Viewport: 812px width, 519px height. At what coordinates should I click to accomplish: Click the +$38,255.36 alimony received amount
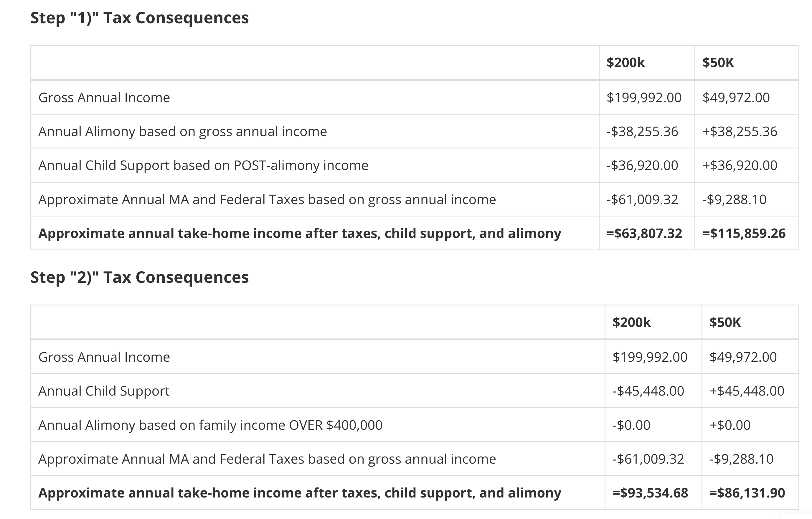click(740, 131)
